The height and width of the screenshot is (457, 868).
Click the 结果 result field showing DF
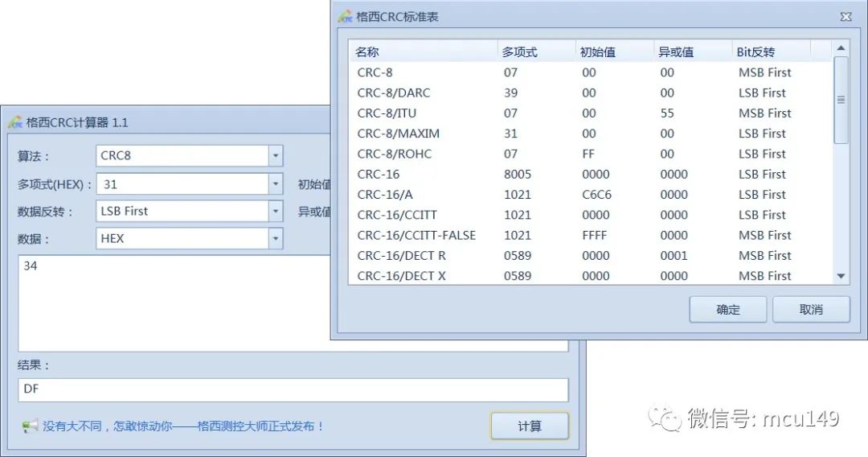coord(293,389)
